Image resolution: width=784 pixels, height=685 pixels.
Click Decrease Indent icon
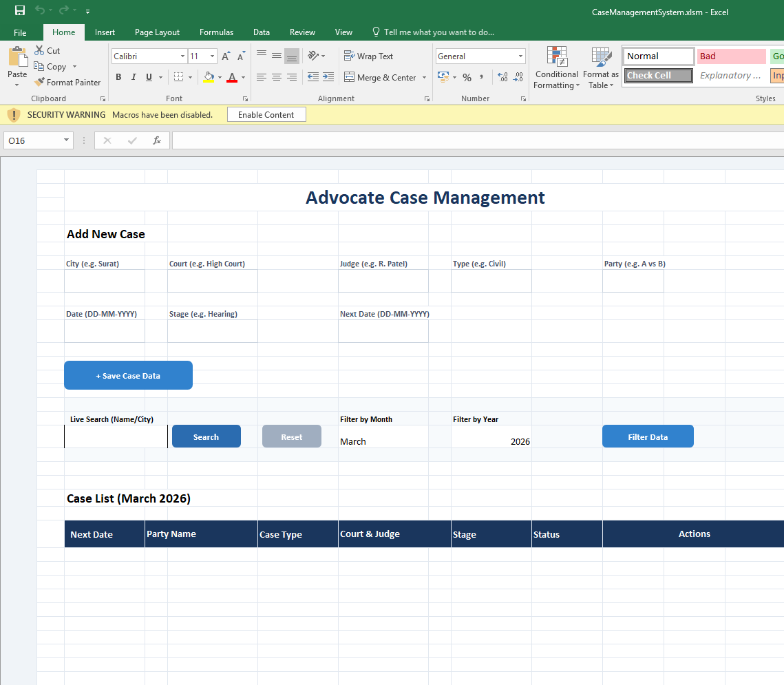click(x=313, y=77)
